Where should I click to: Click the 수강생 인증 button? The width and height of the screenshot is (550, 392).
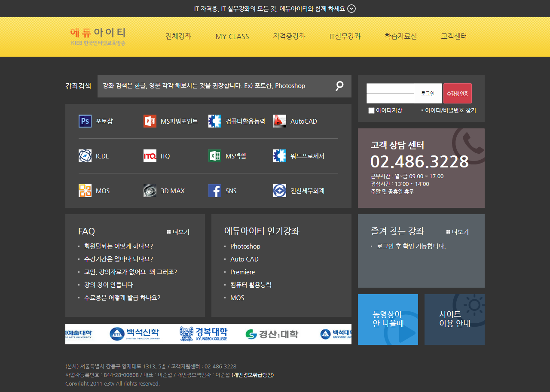pos(458,93)
